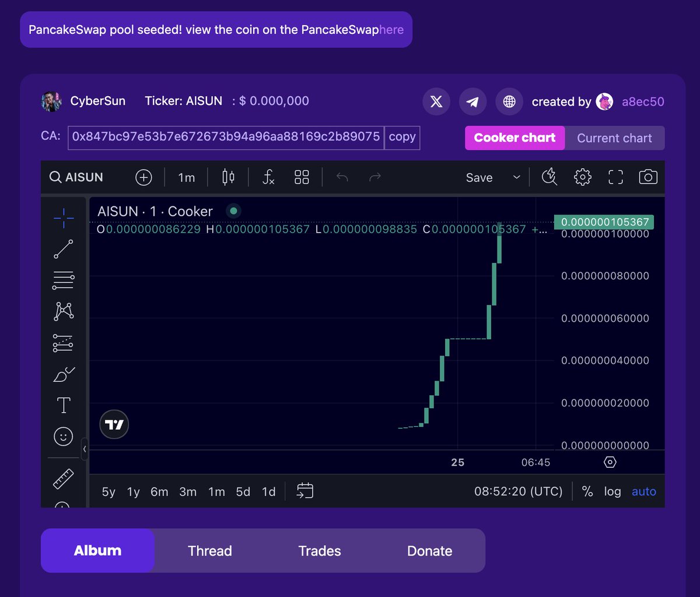Open candlestick chart style selector
The width and height of the screenshot is (700, 597).
tap(228, 177)
